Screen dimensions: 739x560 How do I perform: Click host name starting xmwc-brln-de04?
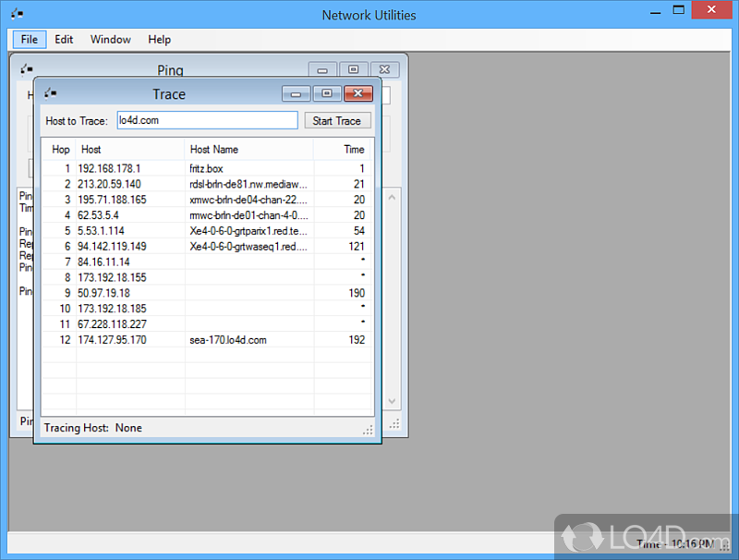pyautogui.click(x=248, y=200)
